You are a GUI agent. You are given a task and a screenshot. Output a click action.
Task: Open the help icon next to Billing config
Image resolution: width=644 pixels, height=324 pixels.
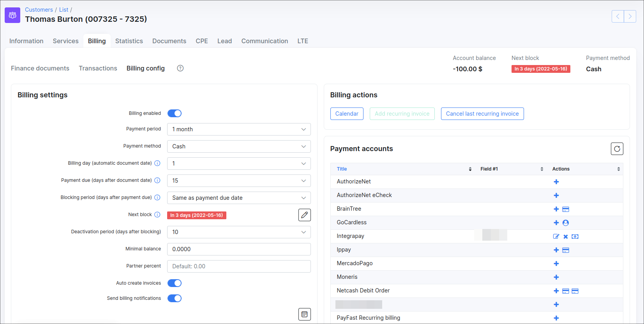[180, 68]
